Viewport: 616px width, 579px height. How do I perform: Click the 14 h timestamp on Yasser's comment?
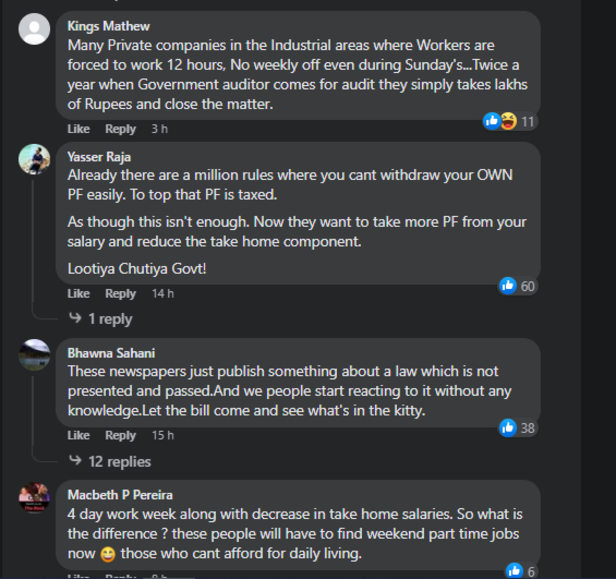[x=163, y=293]
